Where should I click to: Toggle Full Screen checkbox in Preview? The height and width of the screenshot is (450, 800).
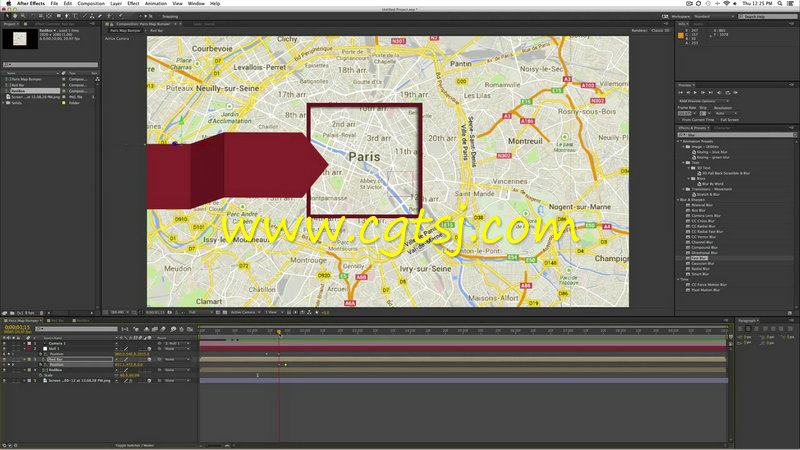tap(717, 120)
